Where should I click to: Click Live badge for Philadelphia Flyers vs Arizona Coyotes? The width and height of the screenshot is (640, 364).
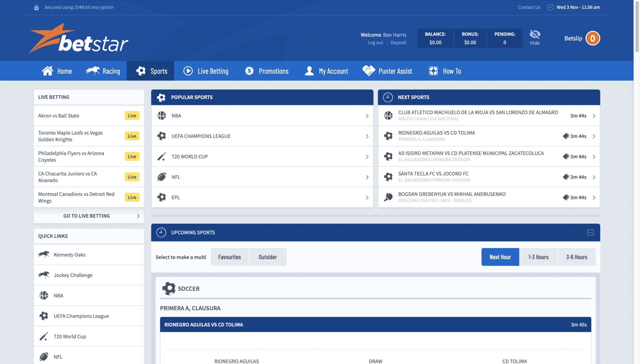(x=132, y=156)
